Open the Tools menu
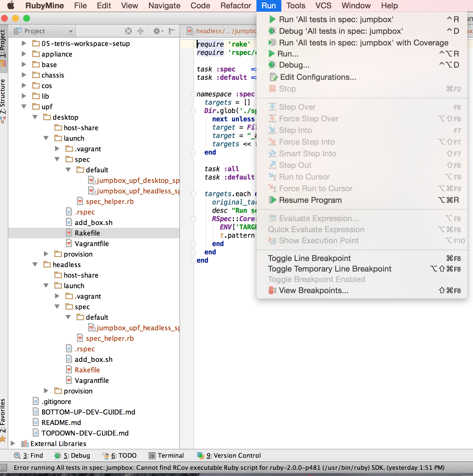The image size is (473, 476). [296, 6]
